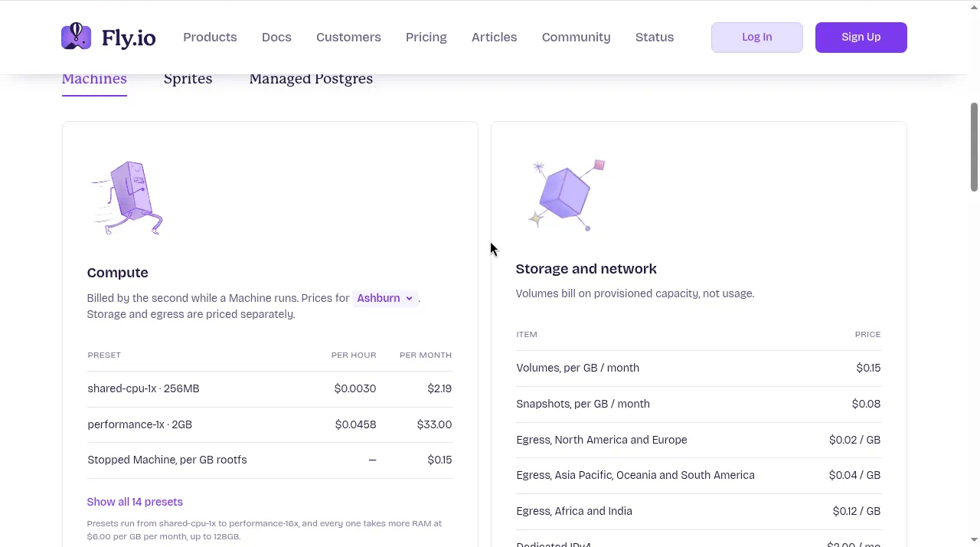980x547 pixels.
Task: Click the Log In button
Action: pos(756,37)
